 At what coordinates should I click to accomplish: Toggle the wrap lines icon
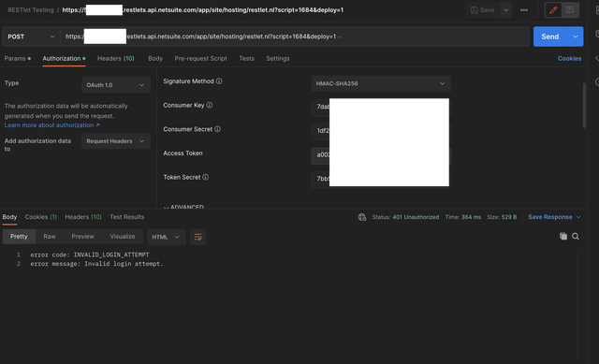click(x=197, y=237)
